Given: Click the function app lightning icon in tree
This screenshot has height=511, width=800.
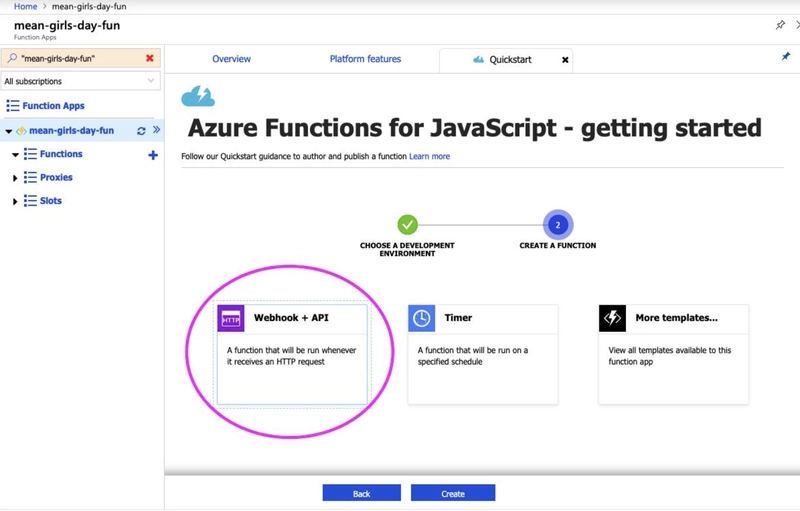Looking at the screenshot, I should (21, 131).
